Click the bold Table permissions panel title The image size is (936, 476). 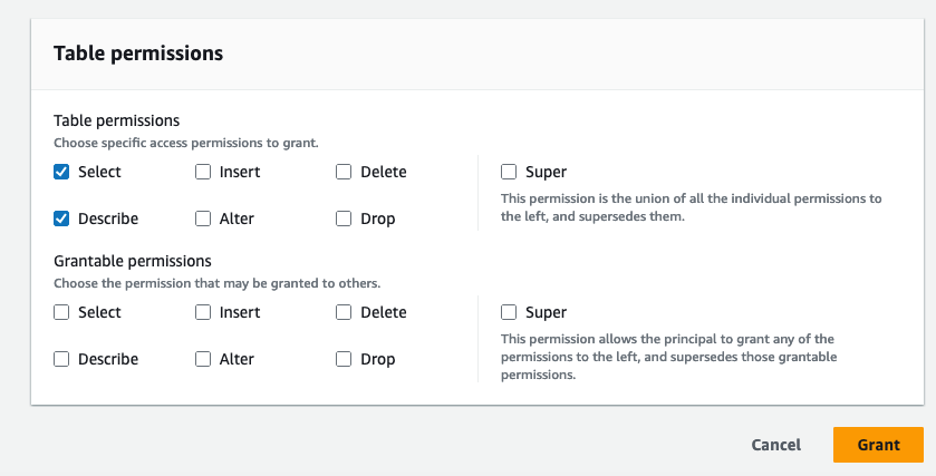(138, 53)
